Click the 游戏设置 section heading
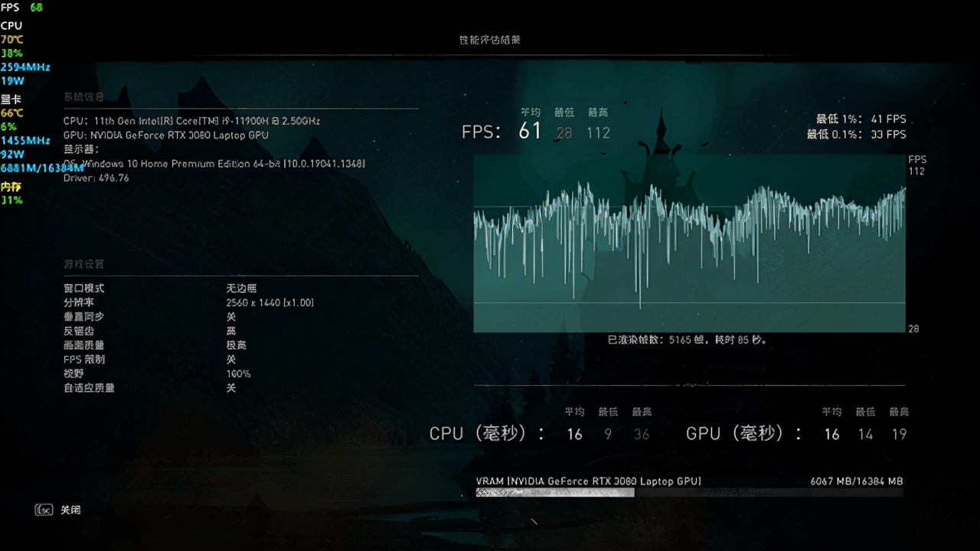980x551 pixels. [x=83, y=264]
